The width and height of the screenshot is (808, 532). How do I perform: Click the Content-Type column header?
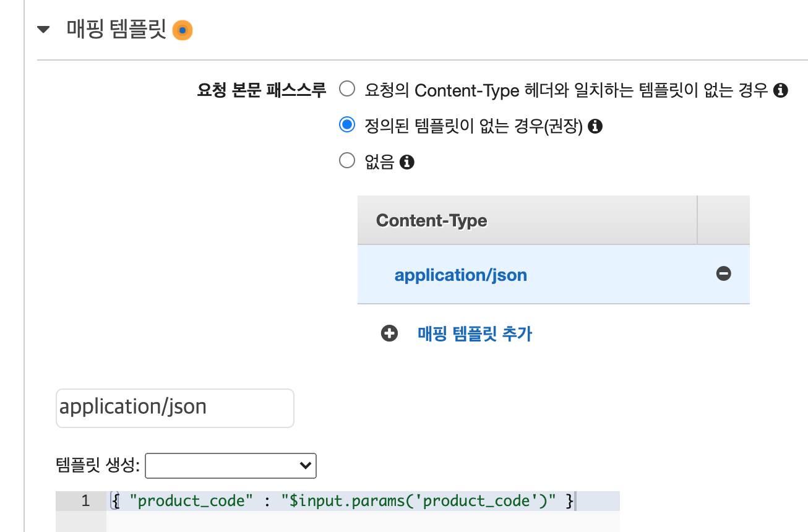(431, 221)
